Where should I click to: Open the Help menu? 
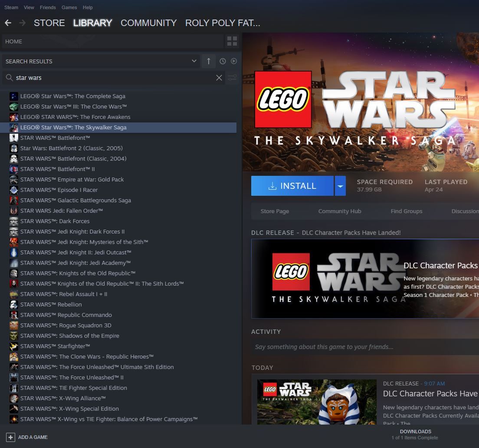click(88, 7)
